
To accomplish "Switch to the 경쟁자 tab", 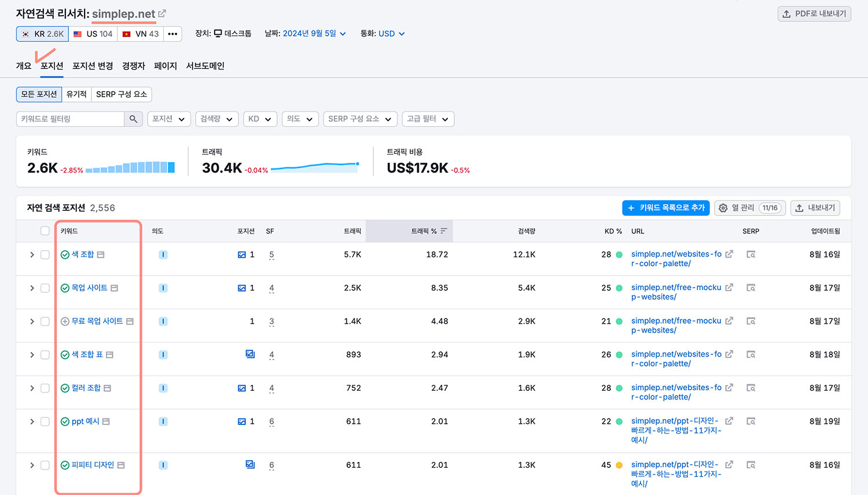I will coord(134,66).
